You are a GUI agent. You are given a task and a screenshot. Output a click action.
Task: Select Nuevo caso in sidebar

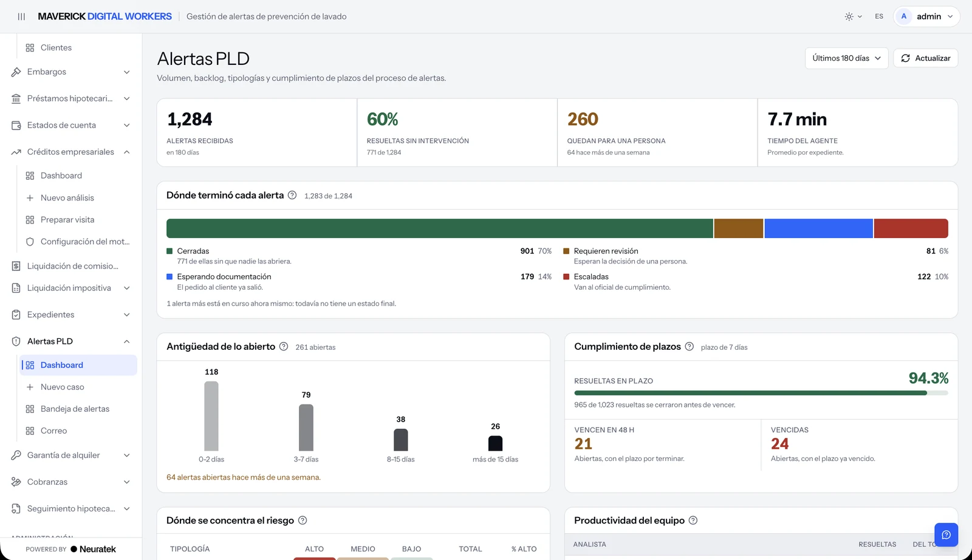[78, 387]
